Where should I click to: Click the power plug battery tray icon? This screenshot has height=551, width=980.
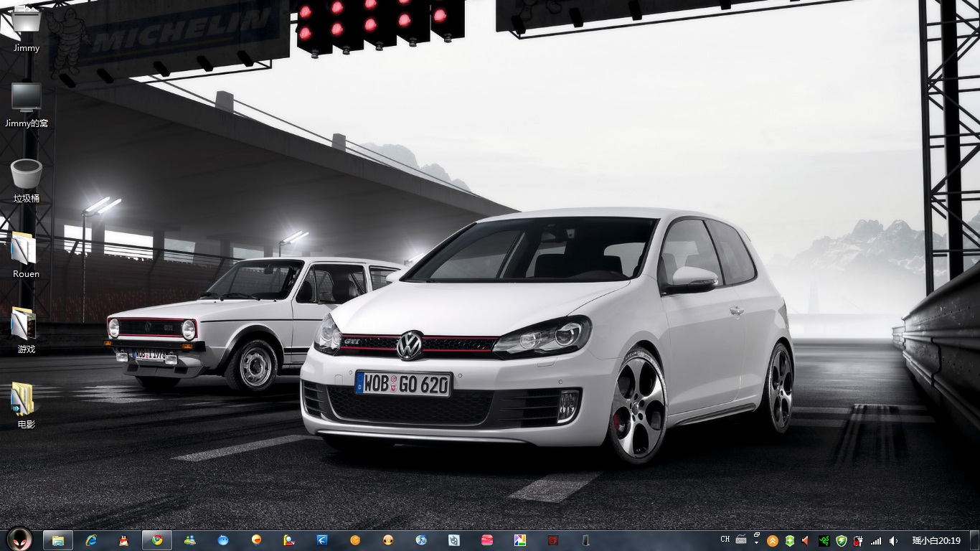[859, 541]
